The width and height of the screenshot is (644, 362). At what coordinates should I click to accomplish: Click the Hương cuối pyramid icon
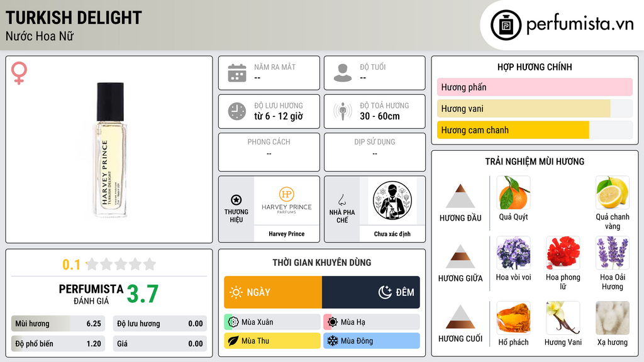click(460, 317)
